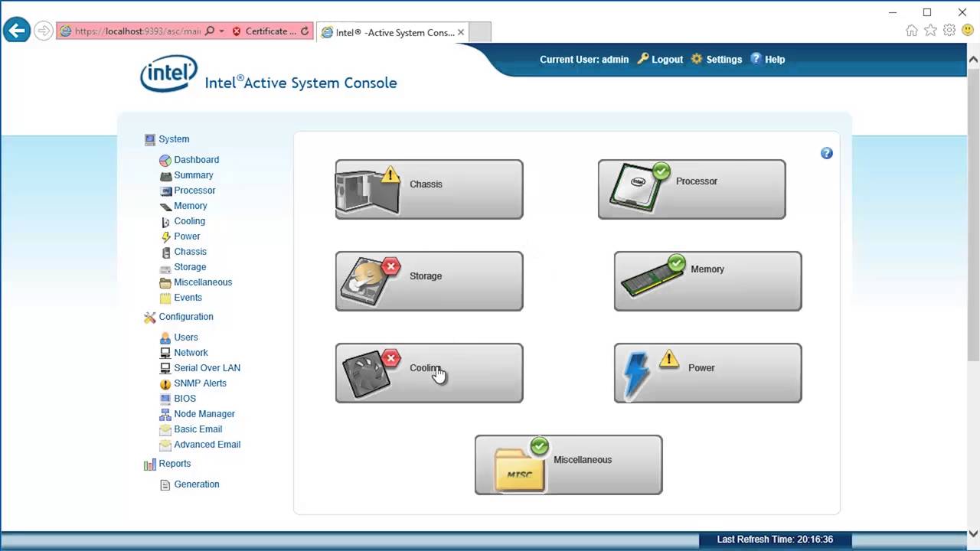Select the Events link in sidebar
The height and width of the screenshot is (551, 980).
coord(188,298)
